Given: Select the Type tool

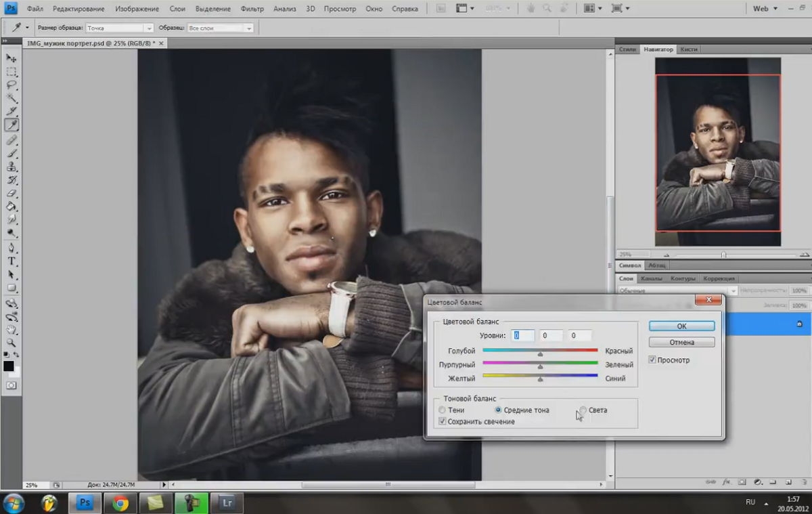Looking at the screenshot, I should point(12,261).
